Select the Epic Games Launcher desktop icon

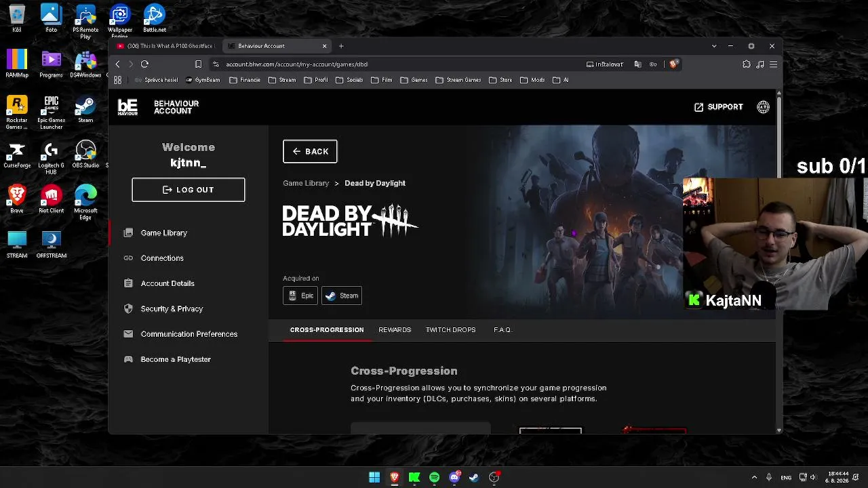tap(52, 113)
